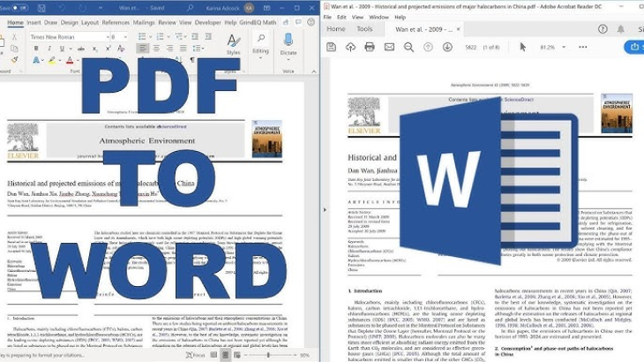Center align text

156,49
